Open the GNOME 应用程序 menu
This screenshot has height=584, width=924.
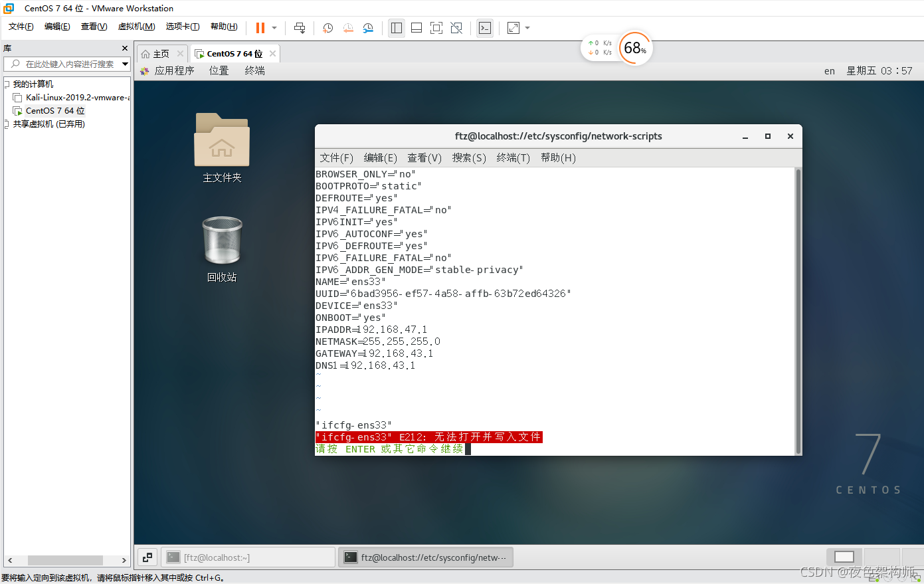pyautogui.click(x=167, y=70)
